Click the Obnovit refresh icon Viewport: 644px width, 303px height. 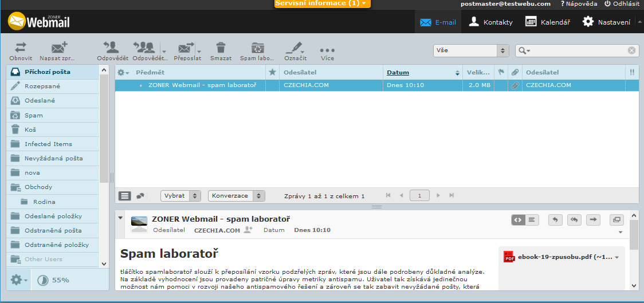click(21, 48)
